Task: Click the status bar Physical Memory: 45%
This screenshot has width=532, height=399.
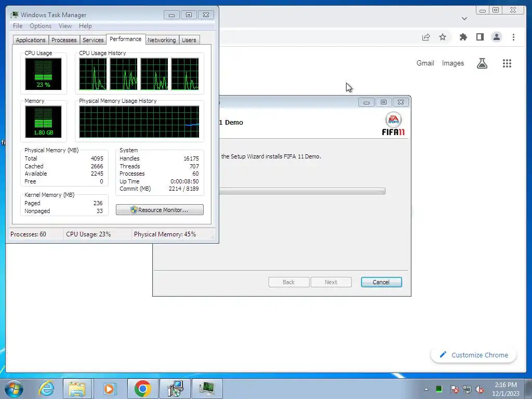Action: point(165,234)
